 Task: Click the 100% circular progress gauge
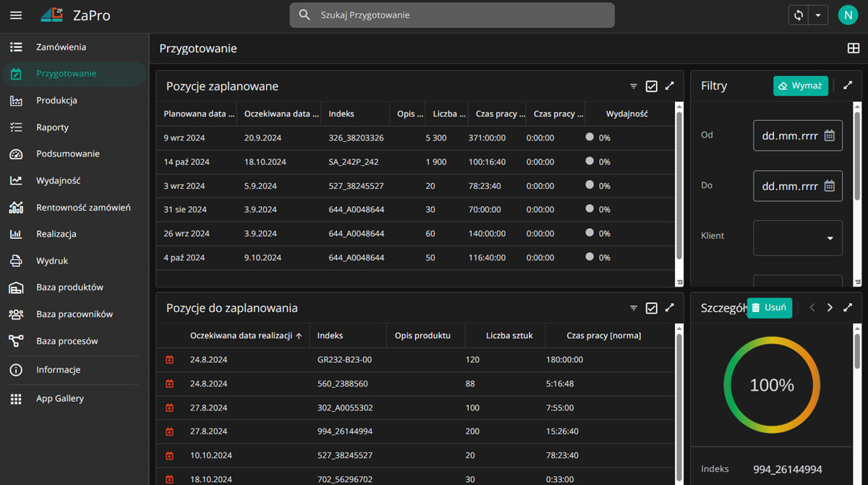pos(772,385)
